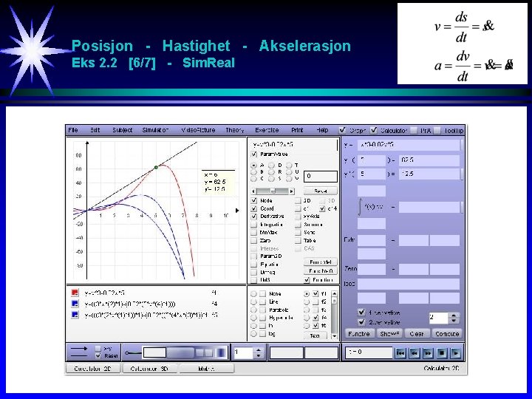Viewport: 532px width, 399px height.
Task: Click the blue color swatch of function f4
Action: (75, 304)
